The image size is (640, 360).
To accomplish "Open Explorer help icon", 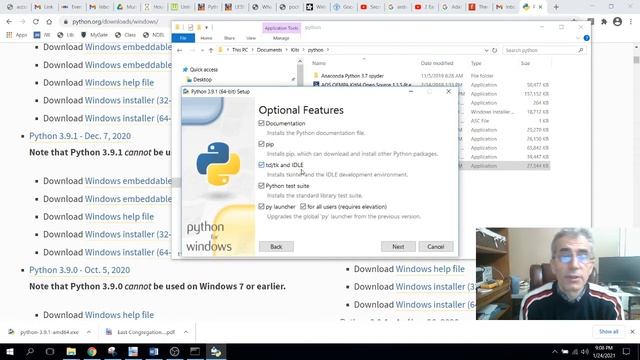I will pos(587,38).
